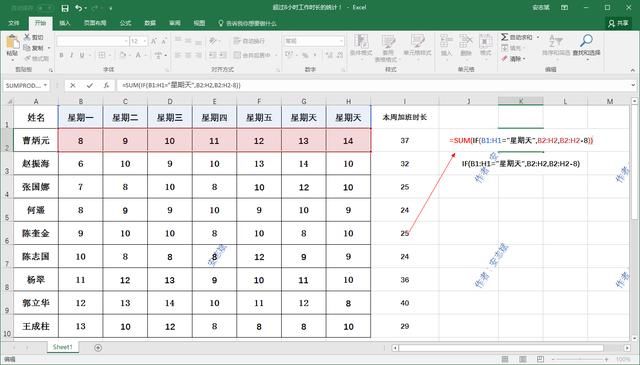Click the Find and Select magnifier icon
Image resolution: width=640 pixels, height=365 pixels.
587,41
